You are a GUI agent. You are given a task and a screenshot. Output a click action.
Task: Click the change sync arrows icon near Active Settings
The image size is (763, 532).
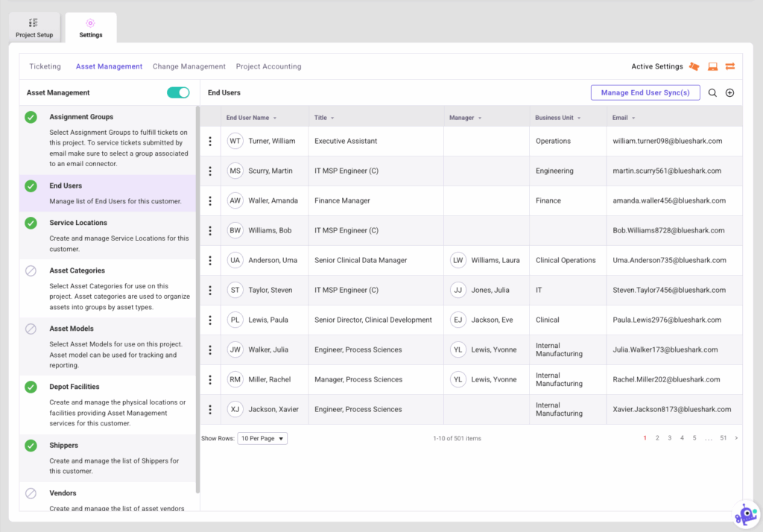click(729, 66)
